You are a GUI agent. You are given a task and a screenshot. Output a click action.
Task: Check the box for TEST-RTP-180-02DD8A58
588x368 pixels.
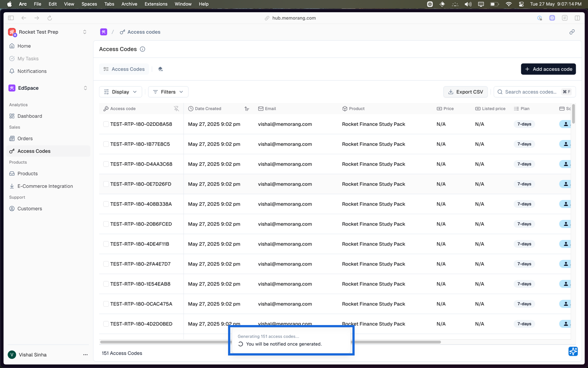point(106,124)
